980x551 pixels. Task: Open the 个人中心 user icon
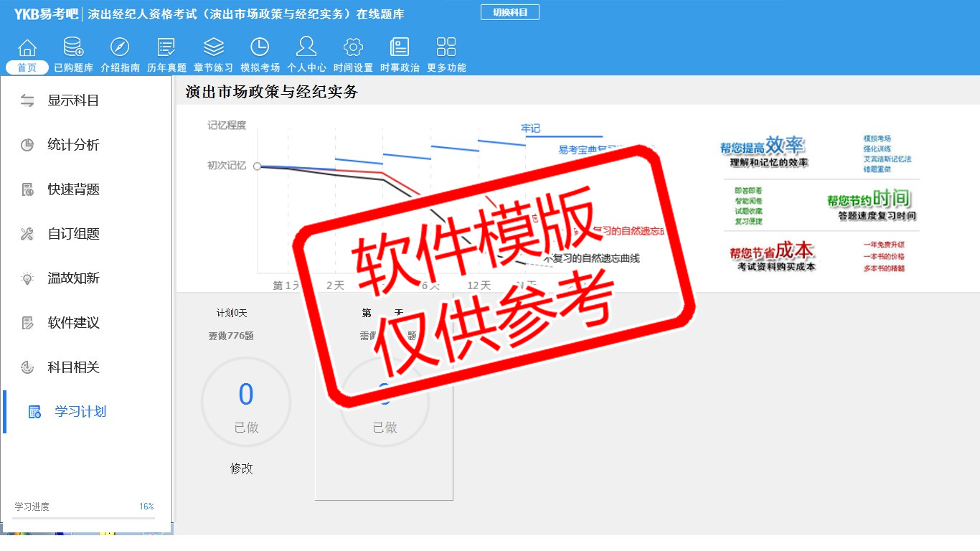306,47
